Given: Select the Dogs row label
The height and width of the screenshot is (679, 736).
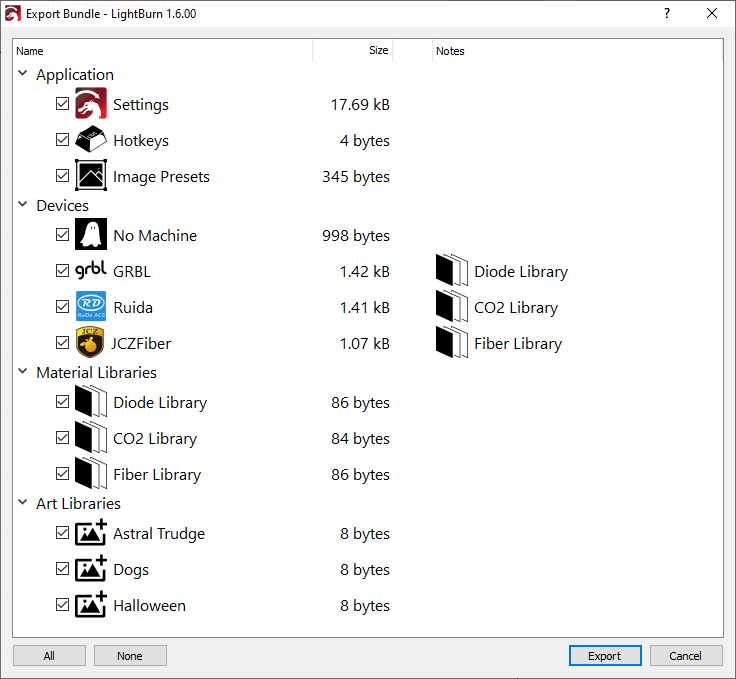Looking at the screenshot, I should [131, 570].
